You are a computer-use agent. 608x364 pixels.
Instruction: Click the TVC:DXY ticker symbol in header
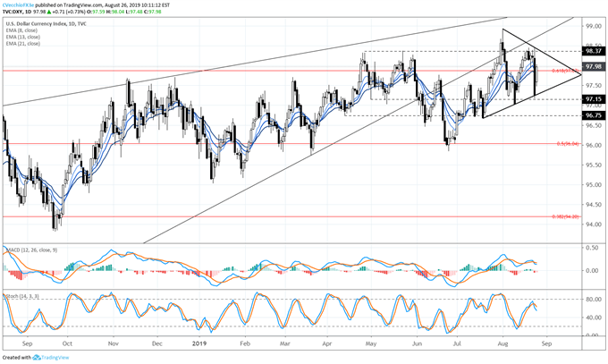pos(13,12)
